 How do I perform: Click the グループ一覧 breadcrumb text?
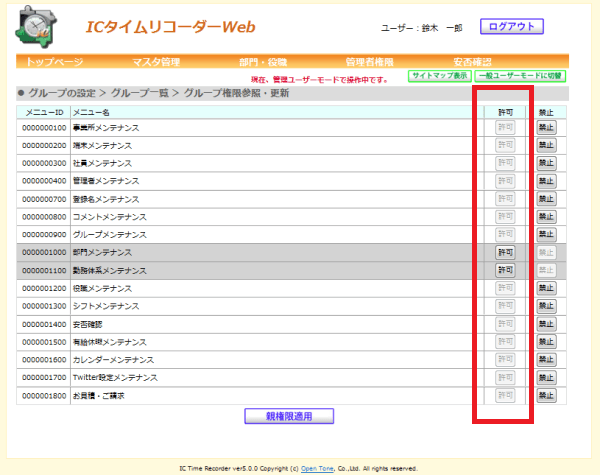140,93
